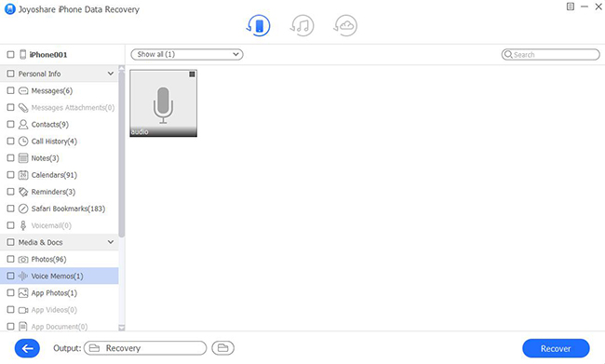
Task: Open output folder browse icon button
Action: click(222, 348)
